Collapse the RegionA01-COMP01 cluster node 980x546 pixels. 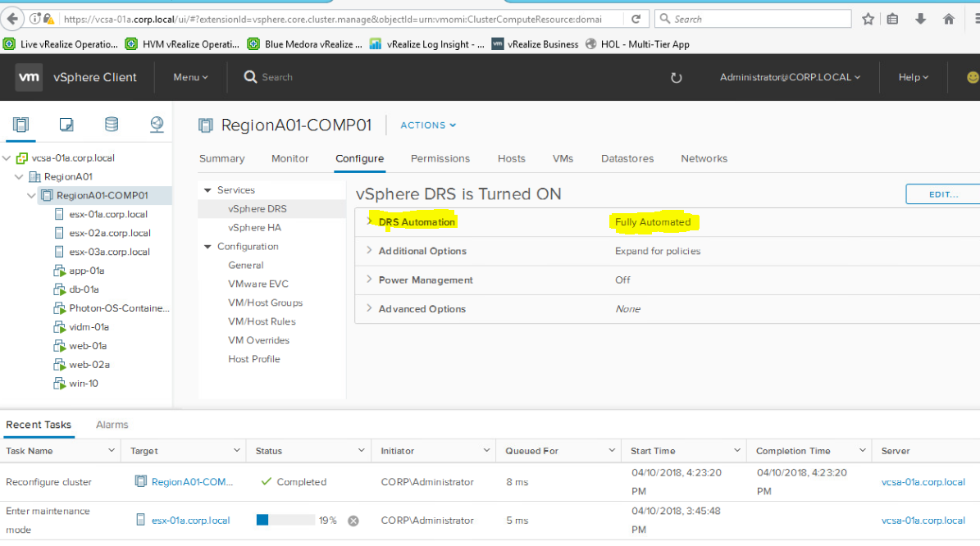(x=31, y=196)
